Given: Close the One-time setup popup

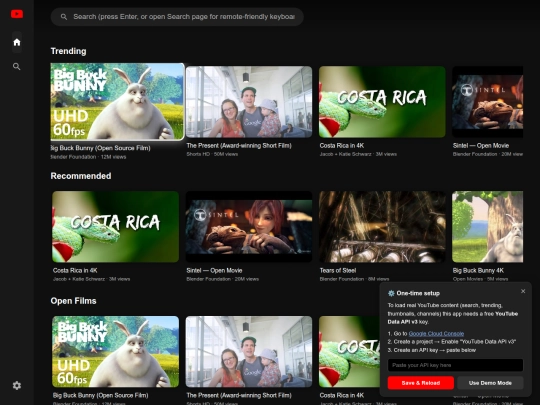Looking at the screenshot, I should pos(523,291).
